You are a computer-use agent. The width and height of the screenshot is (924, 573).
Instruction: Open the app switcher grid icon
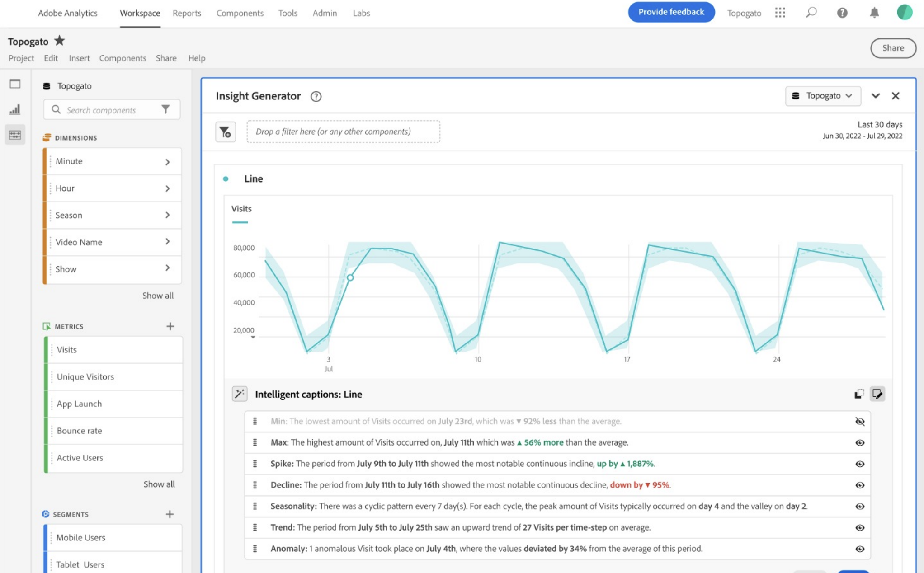[780, 13]
